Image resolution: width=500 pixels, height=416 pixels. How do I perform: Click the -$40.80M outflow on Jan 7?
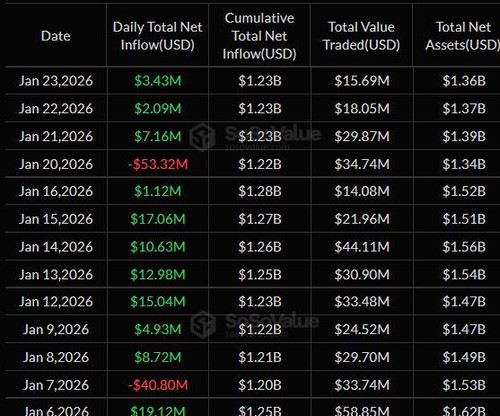click(x=158, y=385)
